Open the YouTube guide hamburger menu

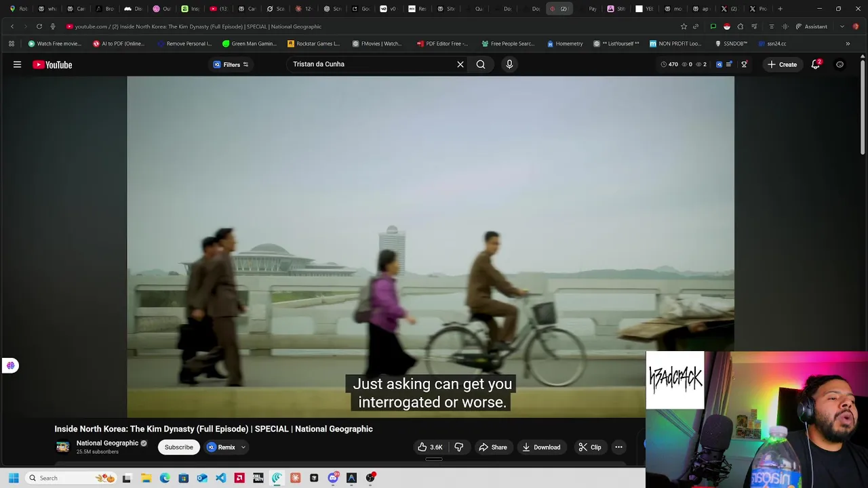pyautogui.click(x=17, y=64)
